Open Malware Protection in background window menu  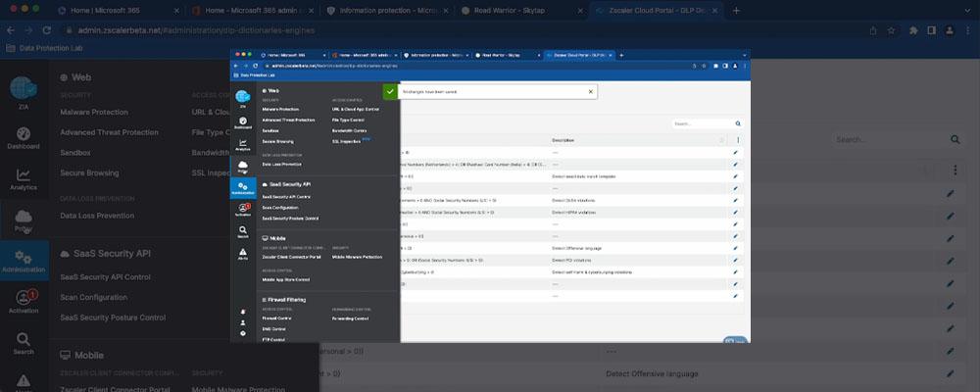pyautogui.click(x=94, y=112)
